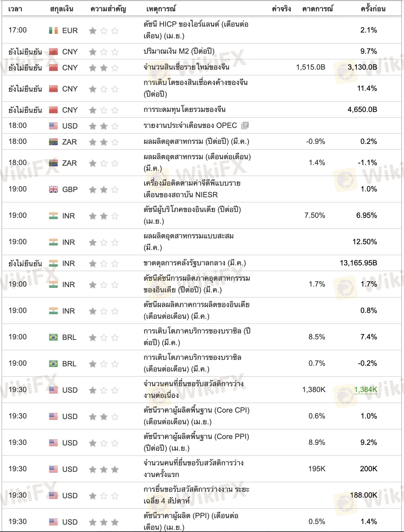Click the ความสำคัญ column header
This screenshot has height=532, width=404.
coord(108,9)
